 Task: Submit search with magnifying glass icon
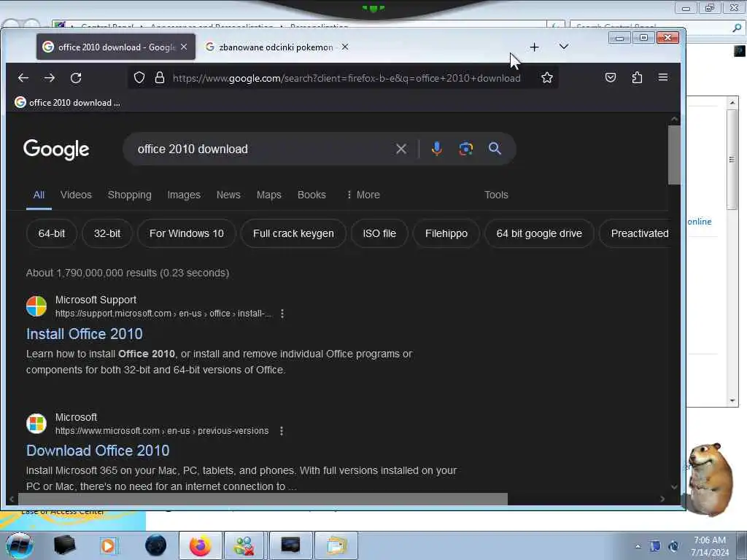(x=495, y=149)
